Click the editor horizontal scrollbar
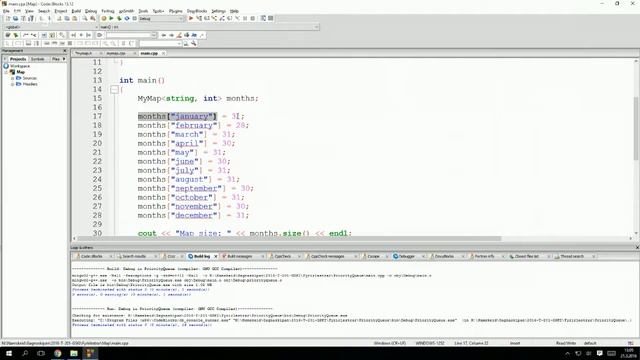This screenshot has width=640, height=360. point(289,238)
